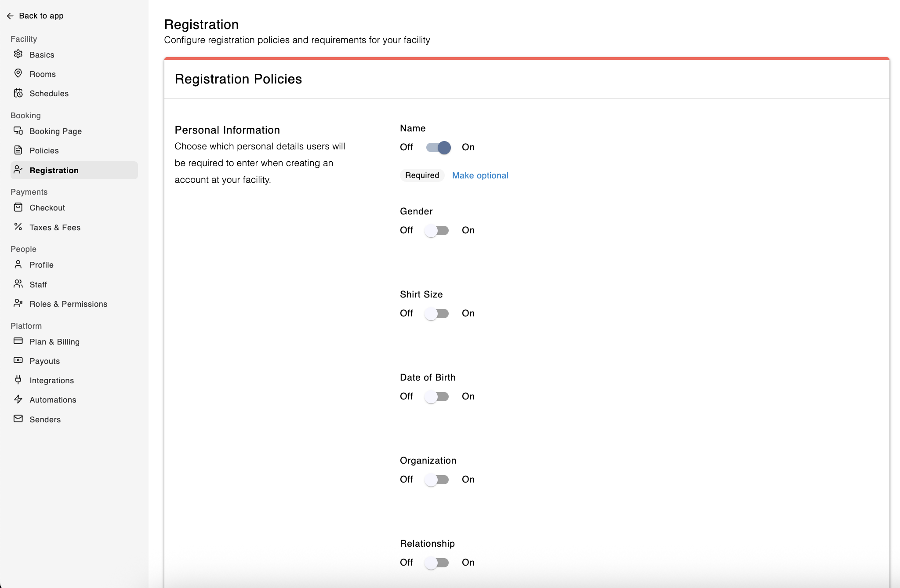Click the Checkout shopping bag icon
This screenshot has width=900, height=588.
coord(18,207)
